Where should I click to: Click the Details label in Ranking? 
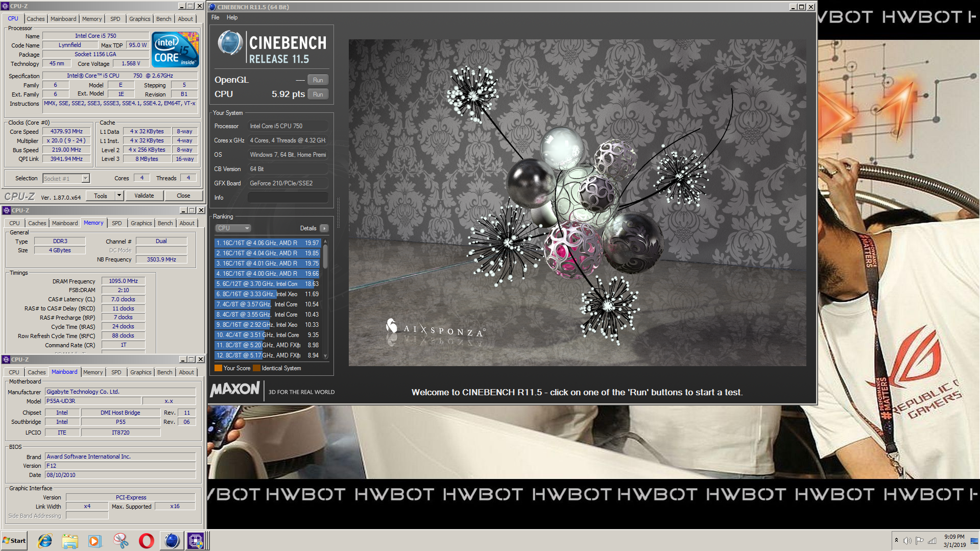[x=308, y=228]
